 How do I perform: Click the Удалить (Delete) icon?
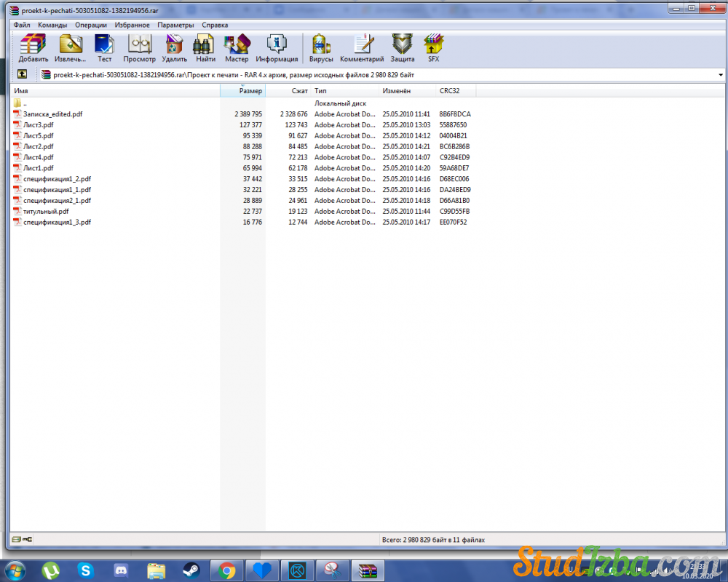tap(174, 48)
